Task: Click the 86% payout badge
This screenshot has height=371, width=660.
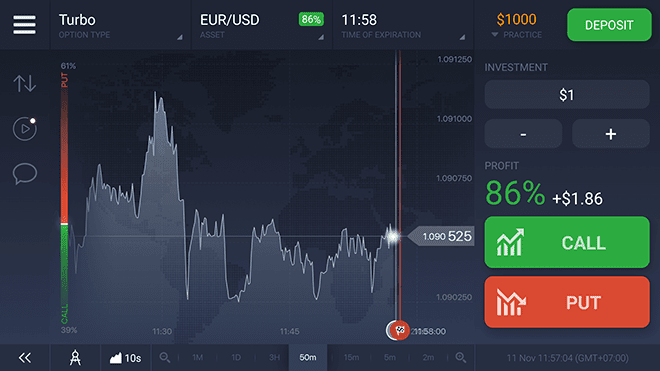Action: coord(311,19)
